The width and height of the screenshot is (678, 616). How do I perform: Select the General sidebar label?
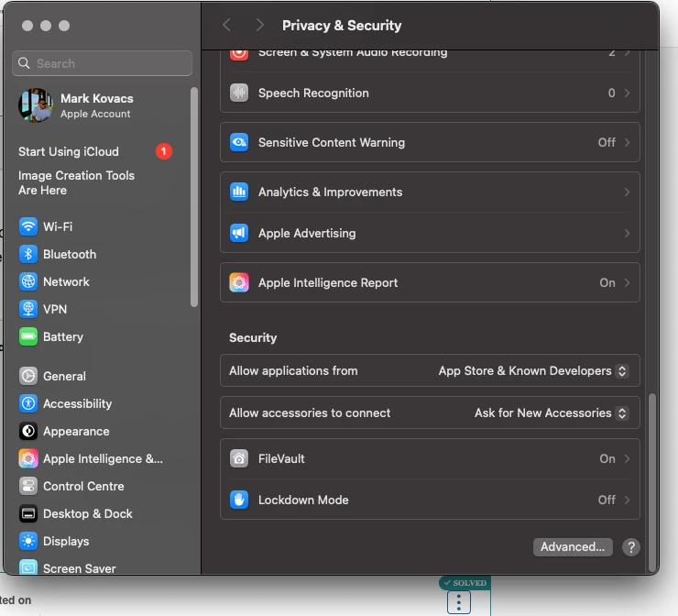click(x=64, y=376)
